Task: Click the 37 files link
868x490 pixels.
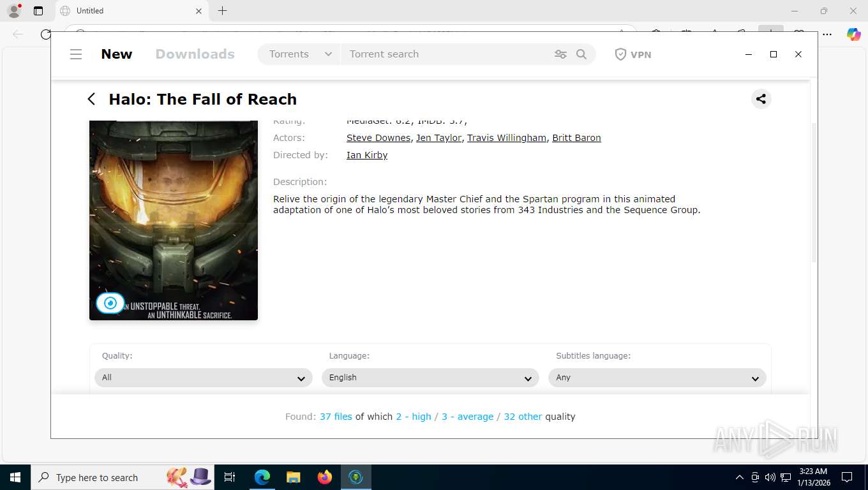Action: [336, 417]
